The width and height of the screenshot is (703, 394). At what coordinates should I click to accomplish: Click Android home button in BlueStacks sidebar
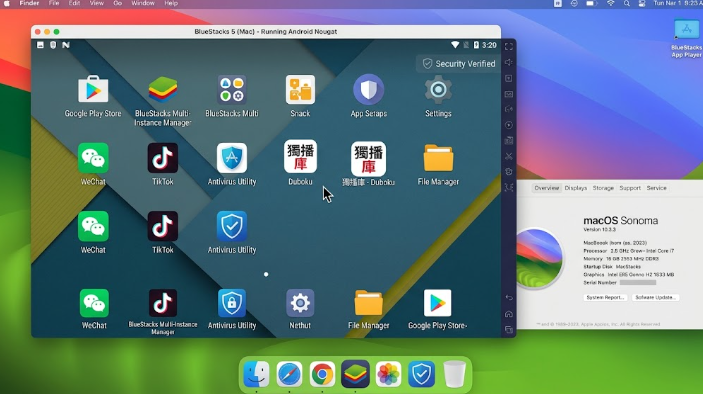click(508, 314)
